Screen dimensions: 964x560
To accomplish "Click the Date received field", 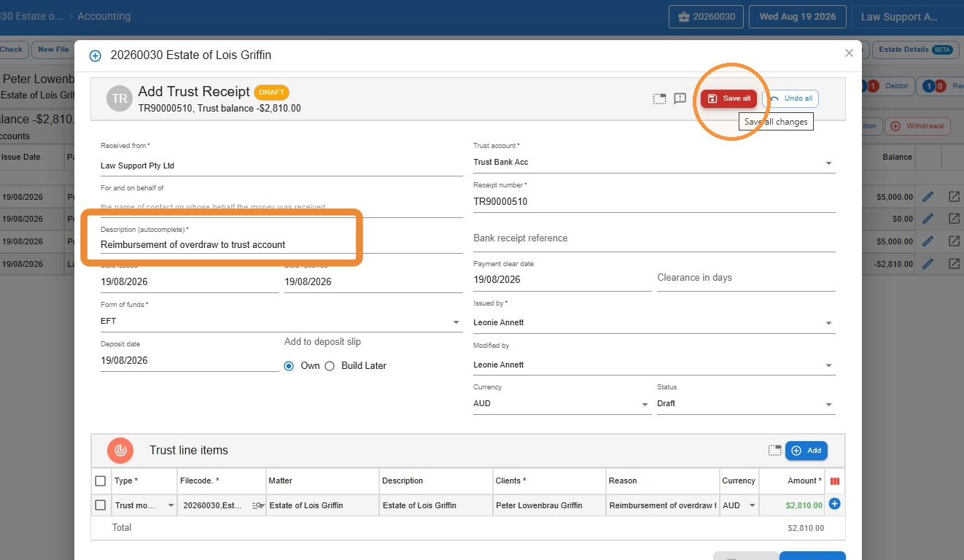I will click(373, 282).
